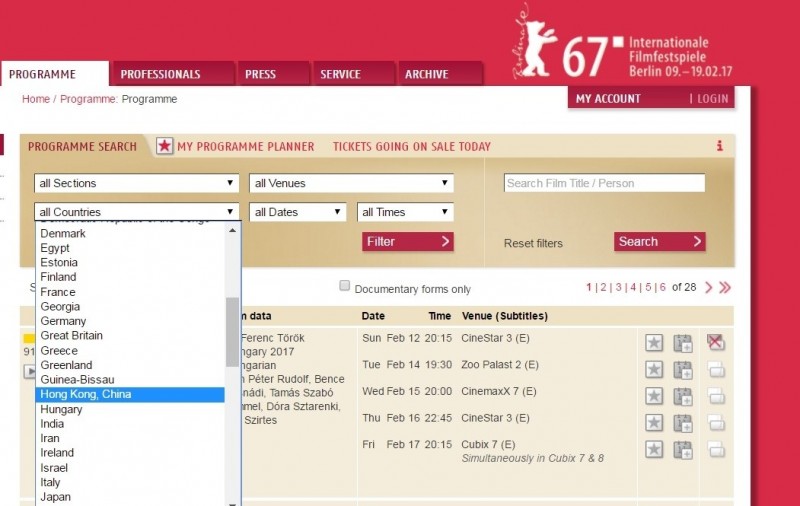Switch to the Professionals tab
The width and height of the screenshot is (800, 506).
(x=160, y=74)
